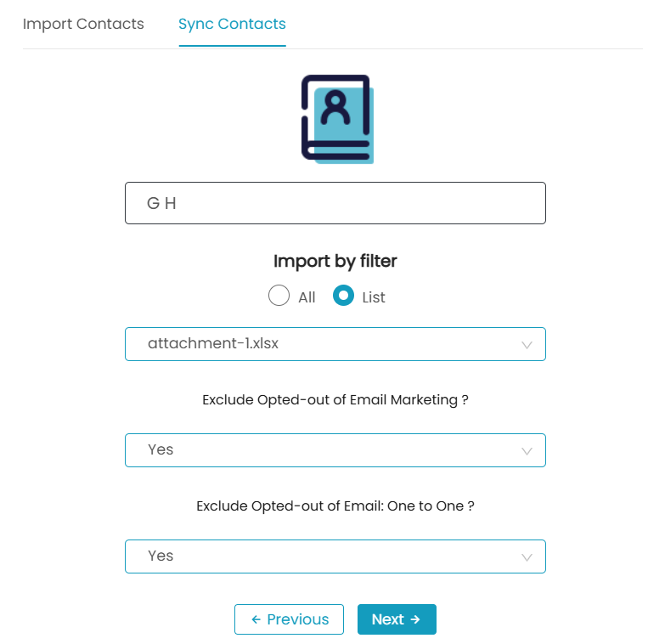Proceed with the Next button
Screen dimensions: 665x644
click(x=397, y=619)
